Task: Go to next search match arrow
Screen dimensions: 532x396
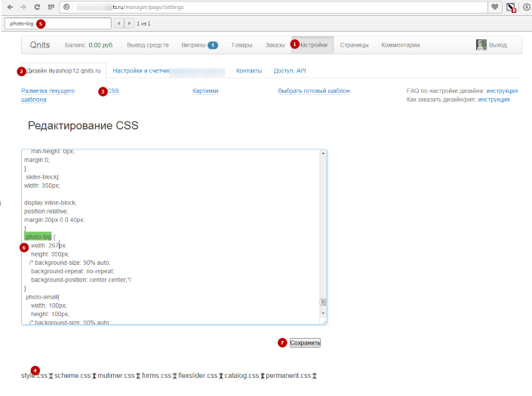Action: [129, 23]
